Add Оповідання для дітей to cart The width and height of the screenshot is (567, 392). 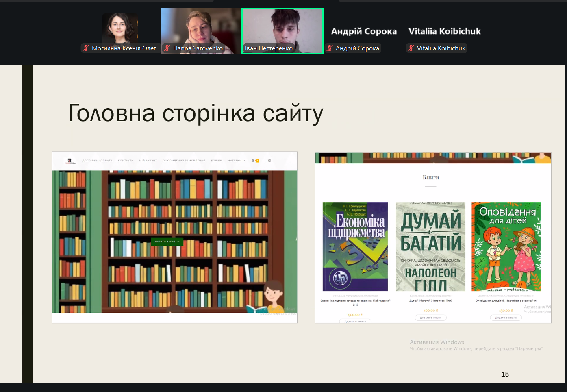click(x=506, y=318)
